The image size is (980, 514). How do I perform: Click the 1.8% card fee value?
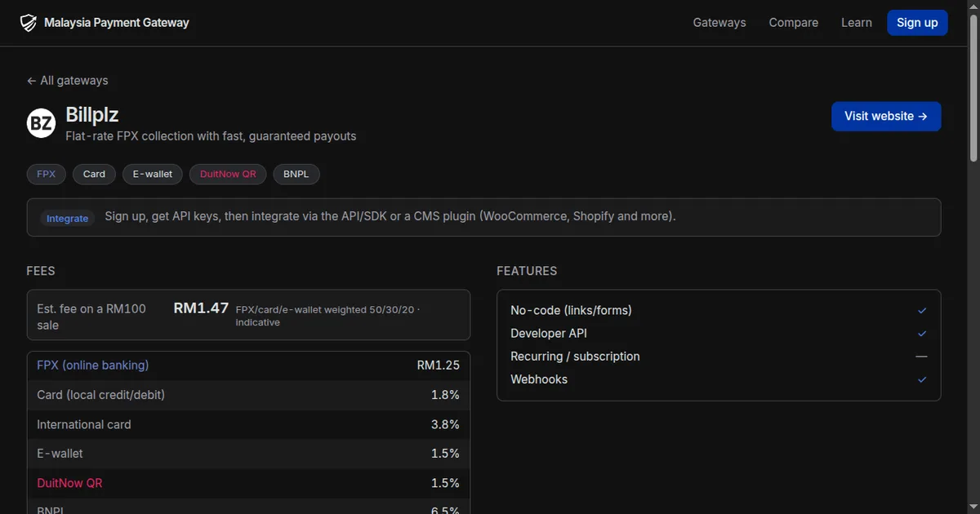[x=445, y=395]
